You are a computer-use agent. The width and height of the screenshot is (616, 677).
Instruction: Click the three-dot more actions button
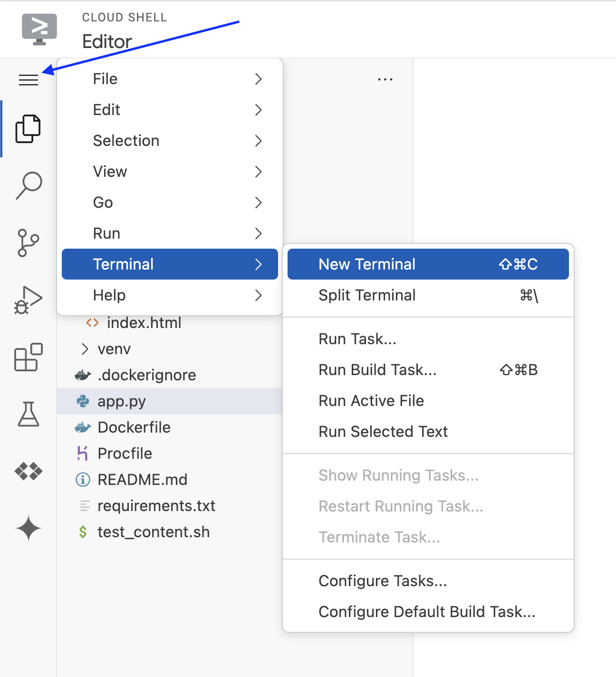point(385,79)
